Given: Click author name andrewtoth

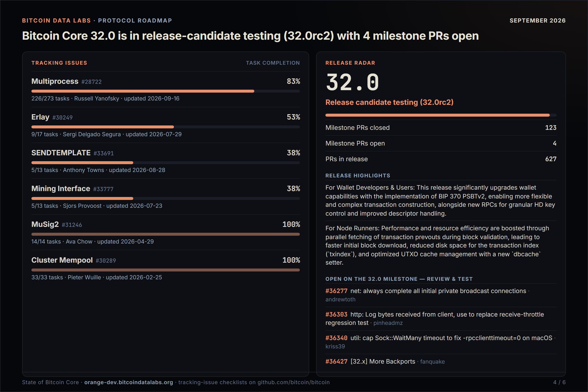Looking at the screenshot, I should [340, 299].
